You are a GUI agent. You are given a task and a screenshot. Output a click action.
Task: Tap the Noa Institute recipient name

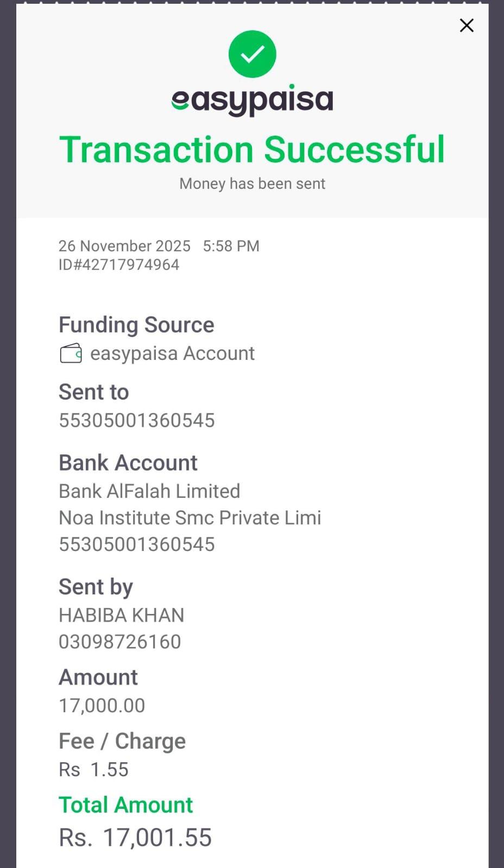(190, 517)
